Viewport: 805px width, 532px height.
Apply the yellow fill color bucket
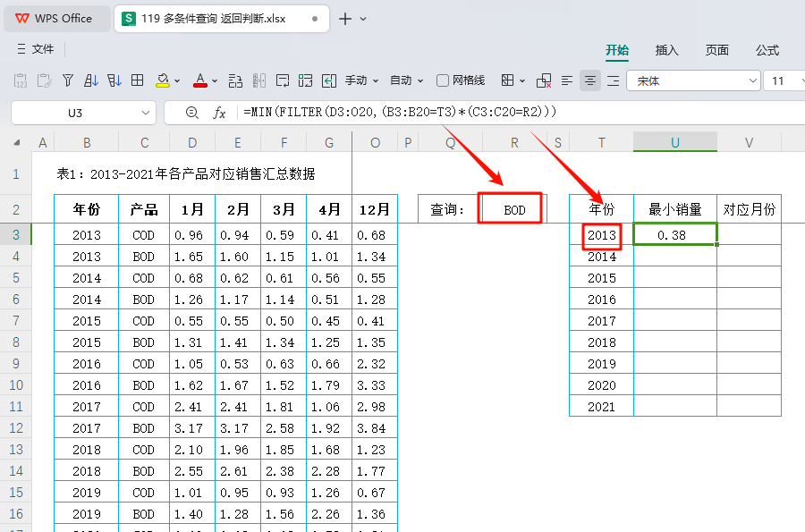163,80
